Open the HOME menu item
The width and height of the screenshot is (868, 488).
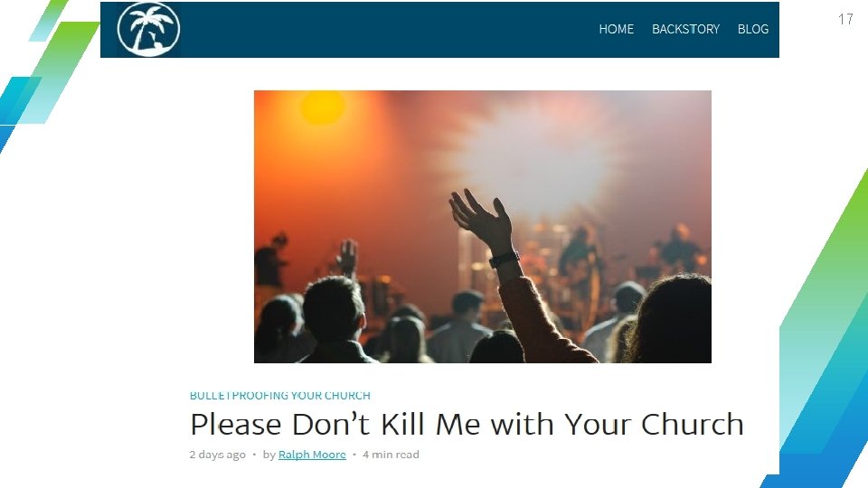pyautogui.click(x=616, y=29)
